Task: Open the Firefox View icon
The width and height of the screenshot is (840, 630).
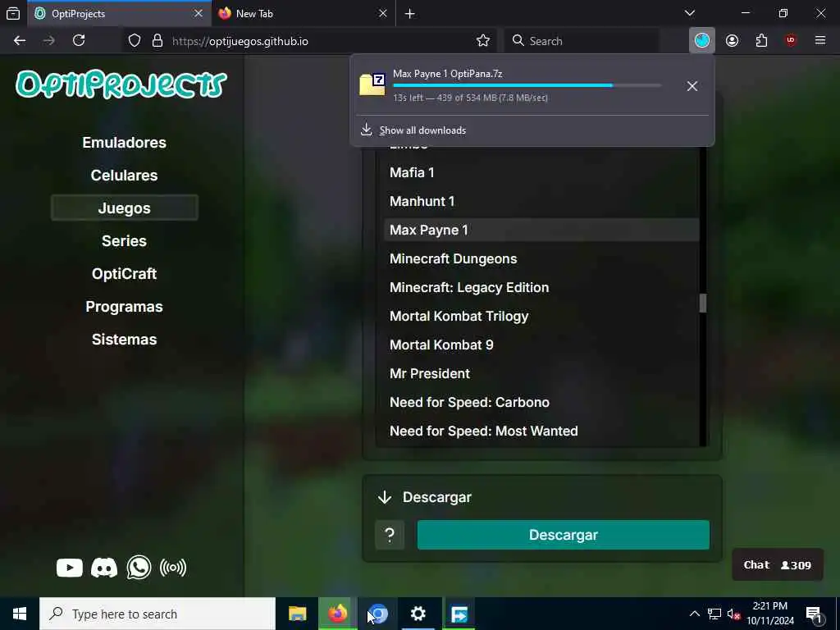Action: coord(13,13)
